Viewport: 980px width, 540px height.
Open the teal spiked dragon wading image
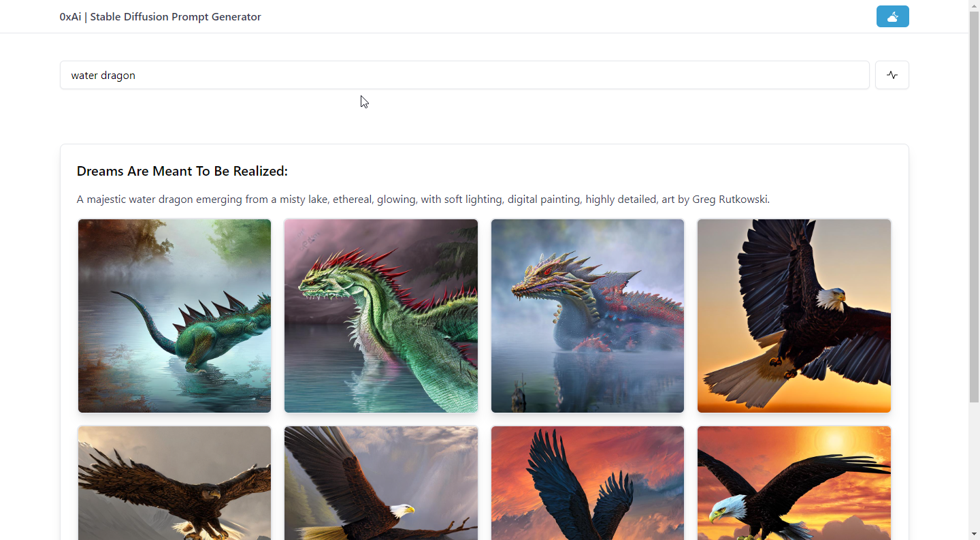click(174, 316)
